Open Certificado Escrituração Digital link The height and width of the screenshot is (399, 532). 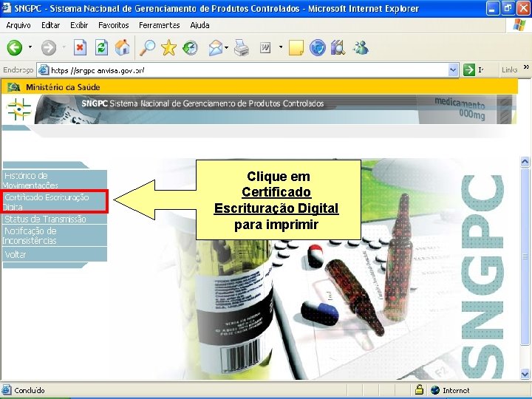[x=54, y=202]
